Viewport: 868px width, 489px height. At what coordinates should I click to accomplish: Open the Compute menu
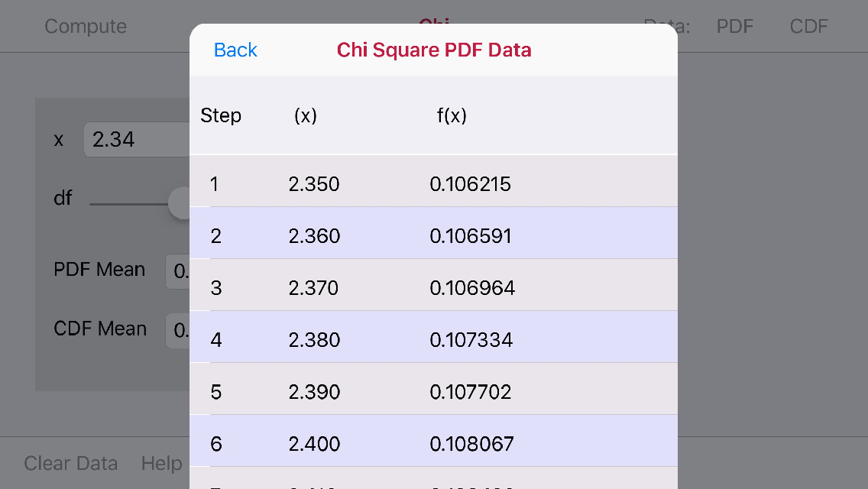coord(86,25)
